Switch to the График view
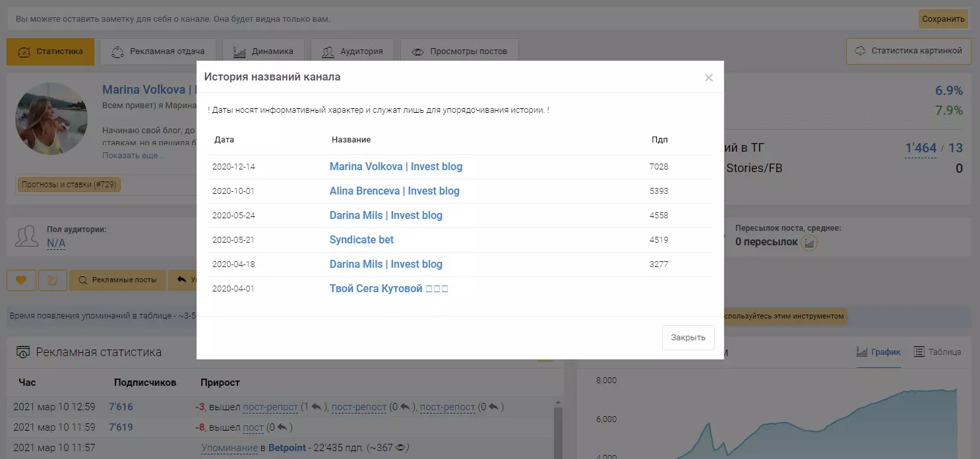980x459 pixels. (x=878, y=352)
